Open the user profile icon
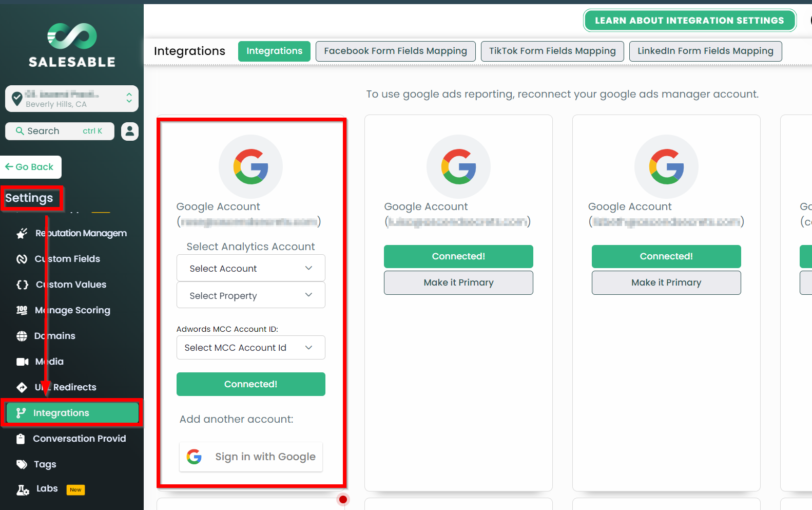The width and height of the screenshot is (812, 510). [130, 131]
